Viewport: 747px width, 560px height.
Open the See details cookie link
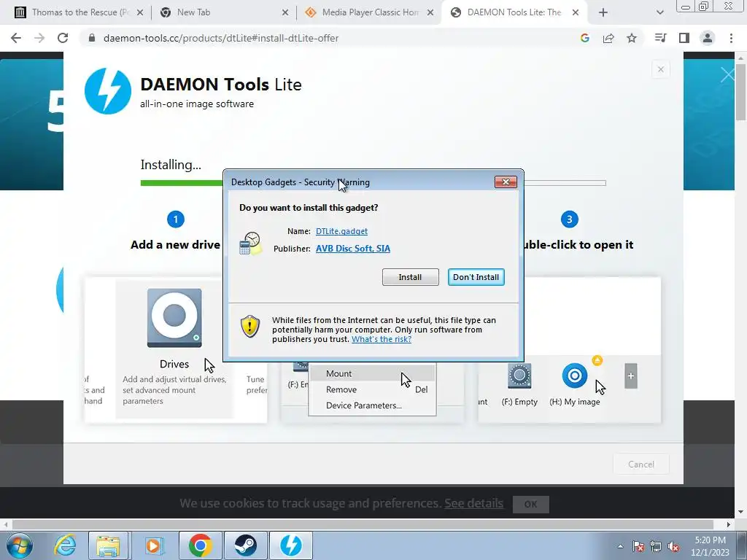pyautogui.click(x=474, y=503)
